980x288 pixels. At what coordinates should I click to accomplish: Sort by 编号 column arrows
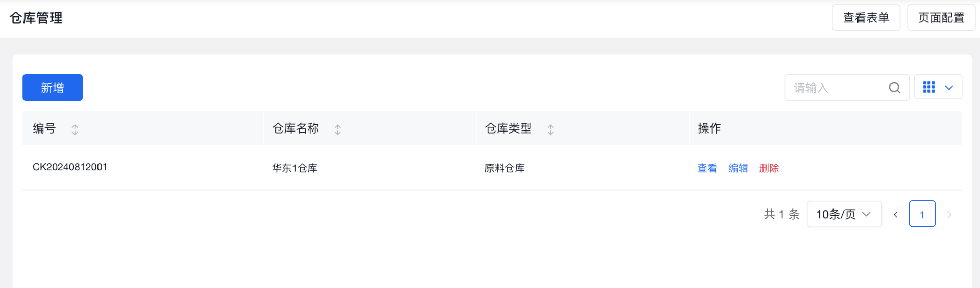75,129
